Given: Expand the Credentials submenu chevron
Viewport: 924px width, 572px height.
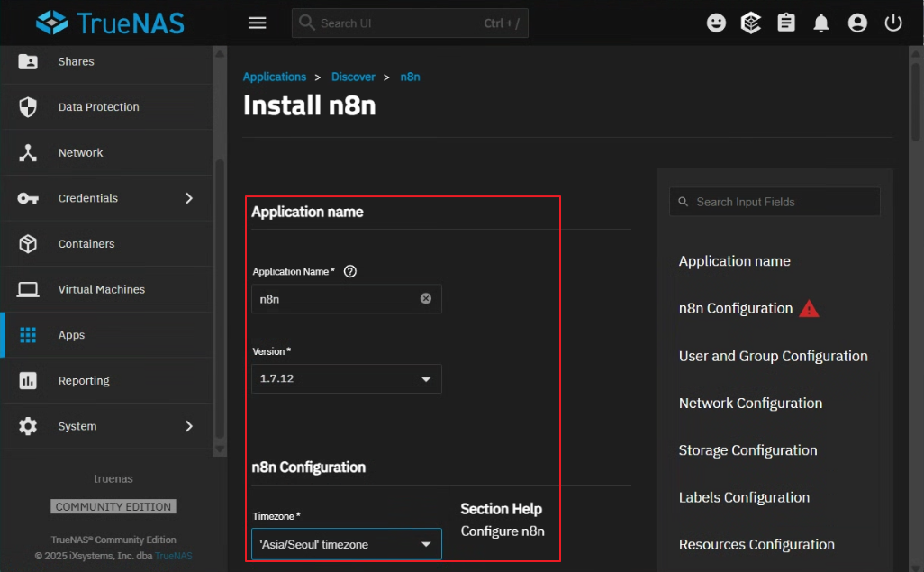Looking at the screenshot, I should [x=188, y=198].
